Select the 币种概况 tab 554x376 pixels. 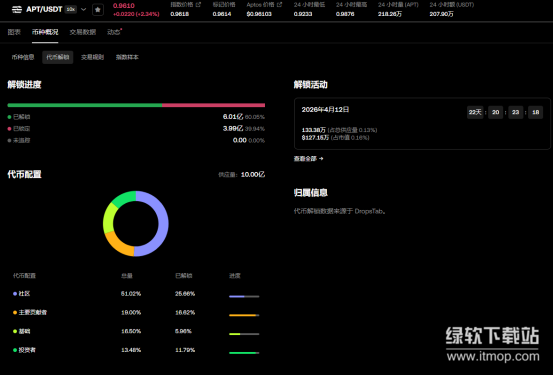45,32
